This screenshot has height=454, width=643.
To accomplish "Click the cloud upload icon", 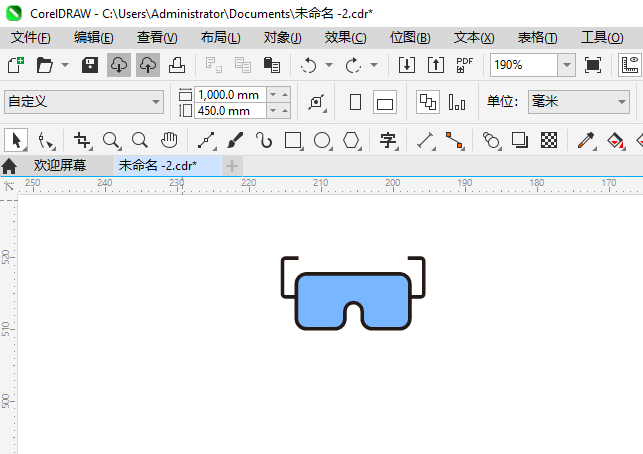I will pos(148,65).
